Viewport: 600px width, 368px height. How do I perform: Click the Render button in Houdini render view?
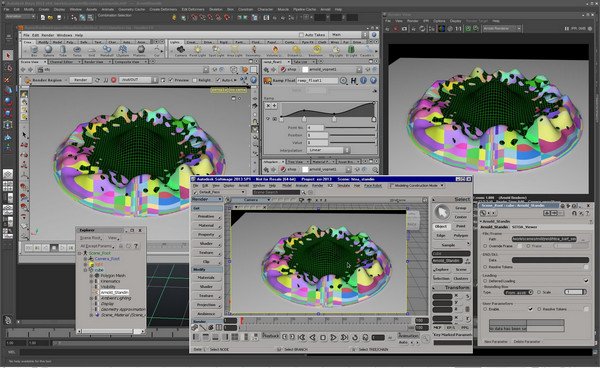[x=80, y=80]
